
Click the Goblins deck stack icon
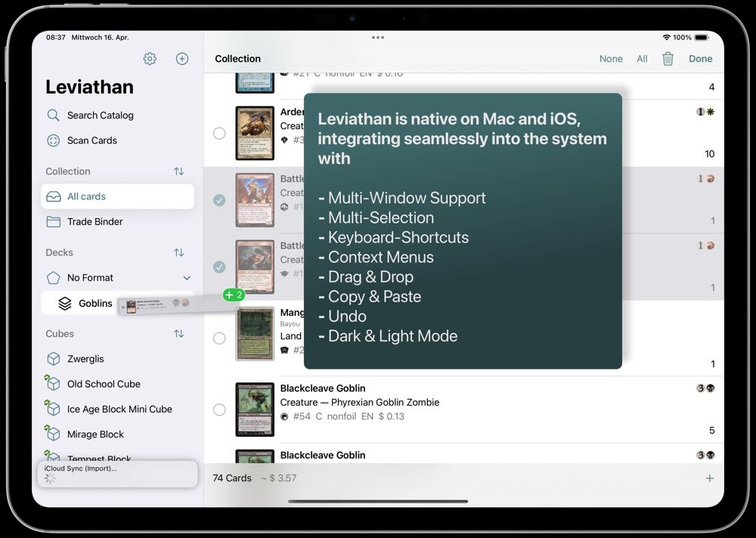point(64,303)
